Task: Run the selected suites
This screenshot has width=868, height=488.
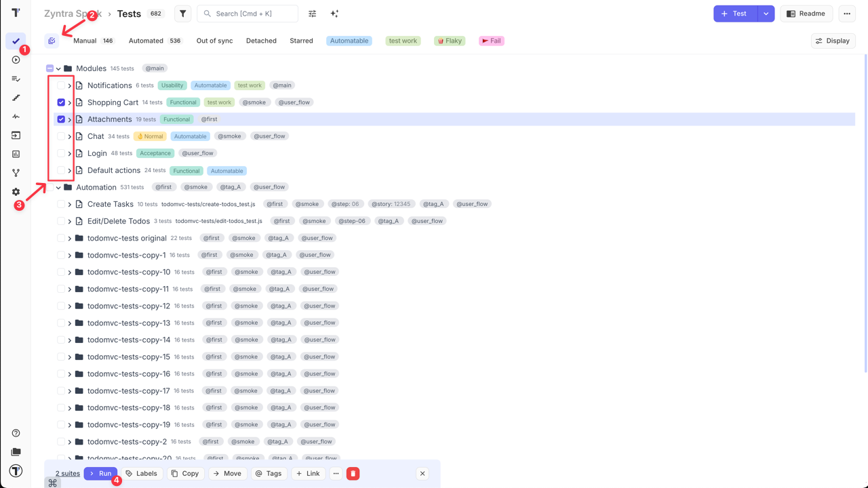Action: pos(100,473)
